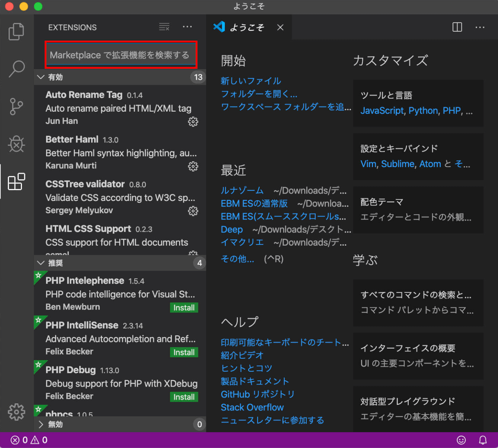
Task: Click JavaScript tool link
Action: click(382, 111)
